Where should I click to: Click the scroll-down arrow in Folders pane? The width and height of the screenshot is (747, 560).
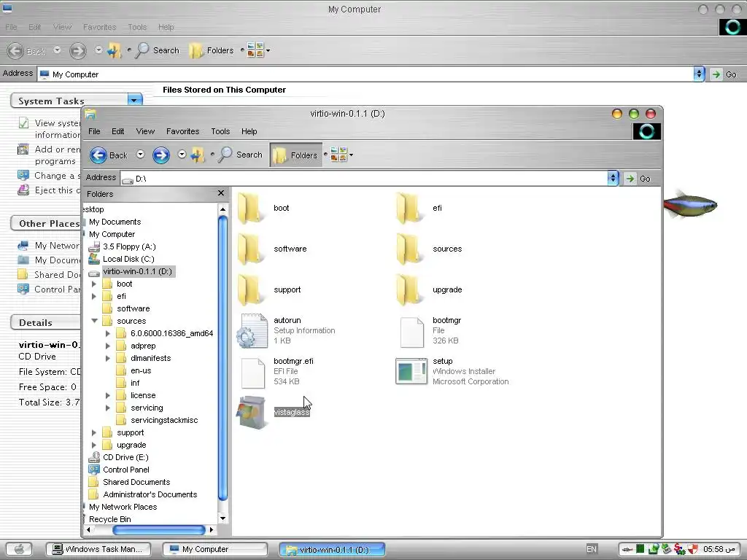pyautogui.click(x=222, y=518)
